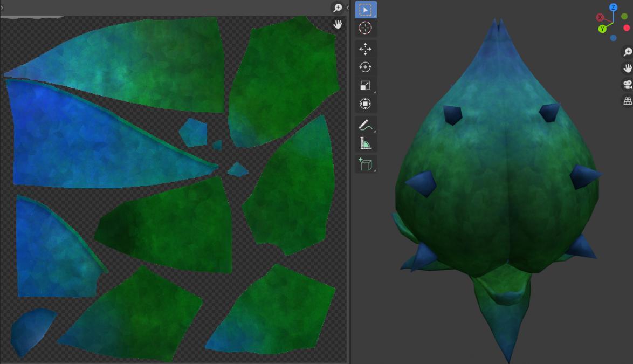The height and width of the screenshot is (364, 633).
Task: Select the Annotate pencil tool
Action: pyautogui.click(x=366, y=125)
